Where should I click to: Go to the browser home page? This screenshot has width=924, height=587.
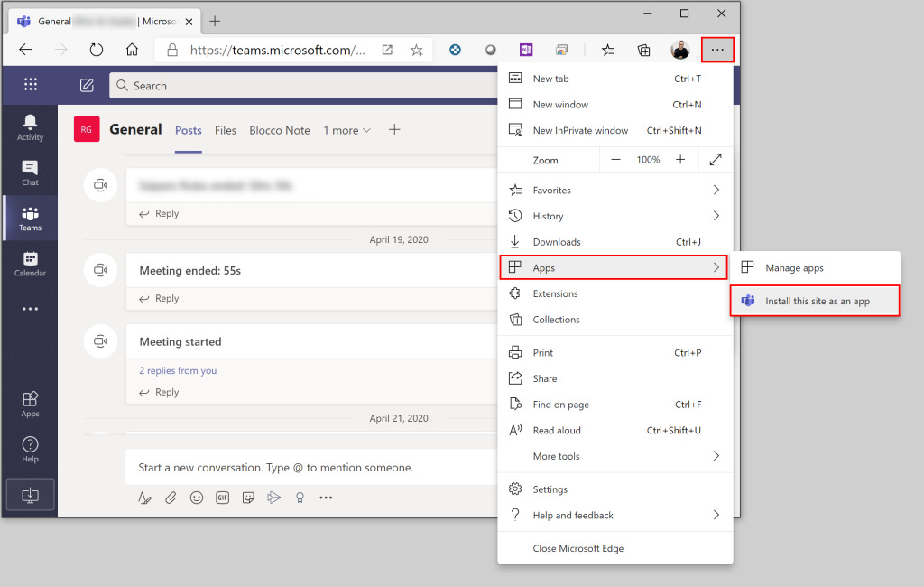132,50
